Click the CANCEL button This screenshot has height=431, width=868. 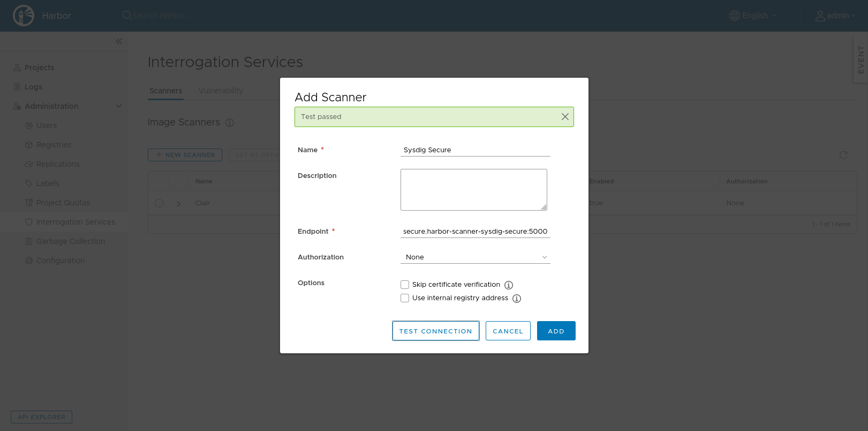click(x=508, y=331)
